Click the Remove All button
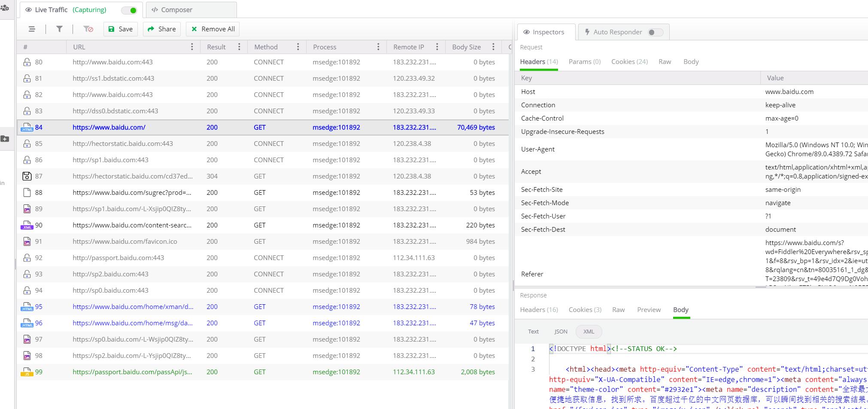 click(213, 29)
